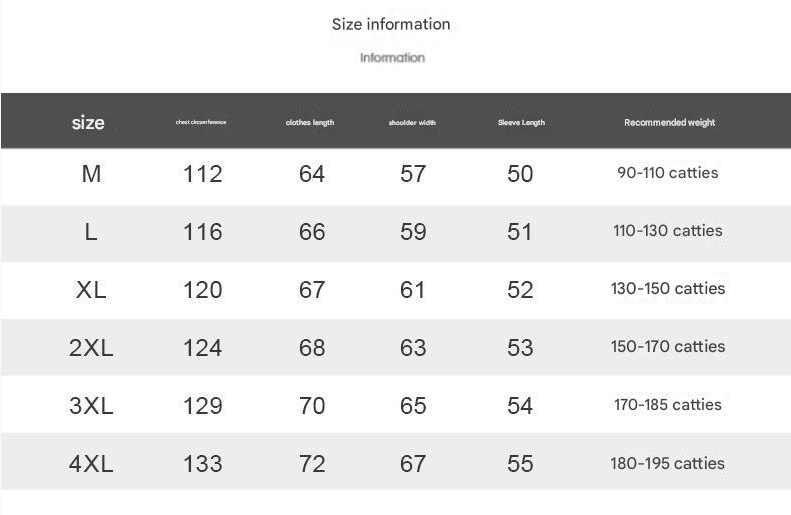Viewport: 791px width, 515px height.
Task: Select the shoulder width header
Action: [x=412, y=123]
